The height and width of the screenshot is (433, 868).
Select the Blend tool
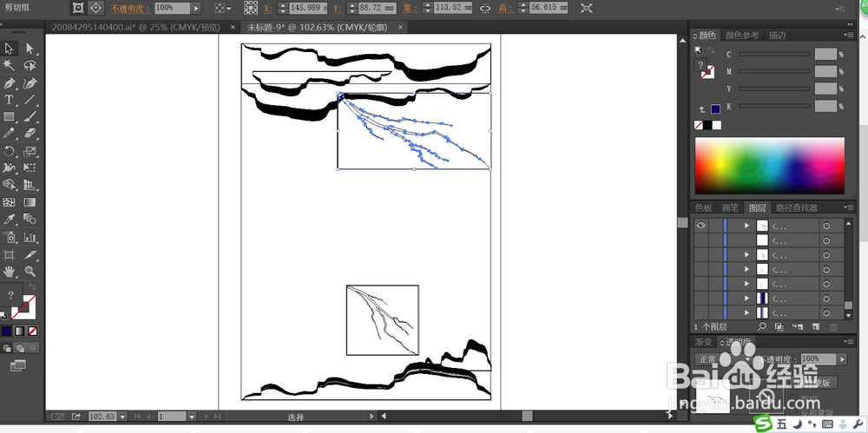[x=30, y=220]
